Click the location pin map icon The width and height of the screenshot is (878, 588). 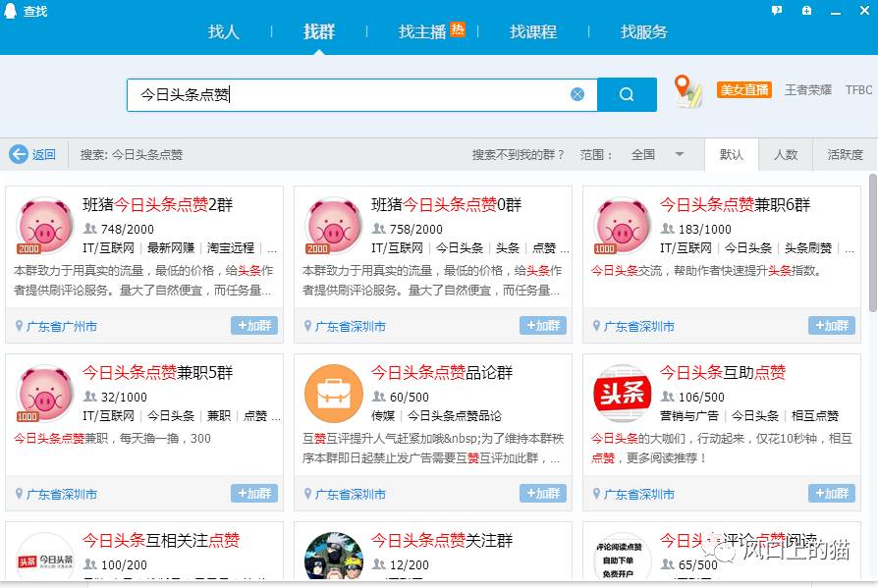[686, 89]
